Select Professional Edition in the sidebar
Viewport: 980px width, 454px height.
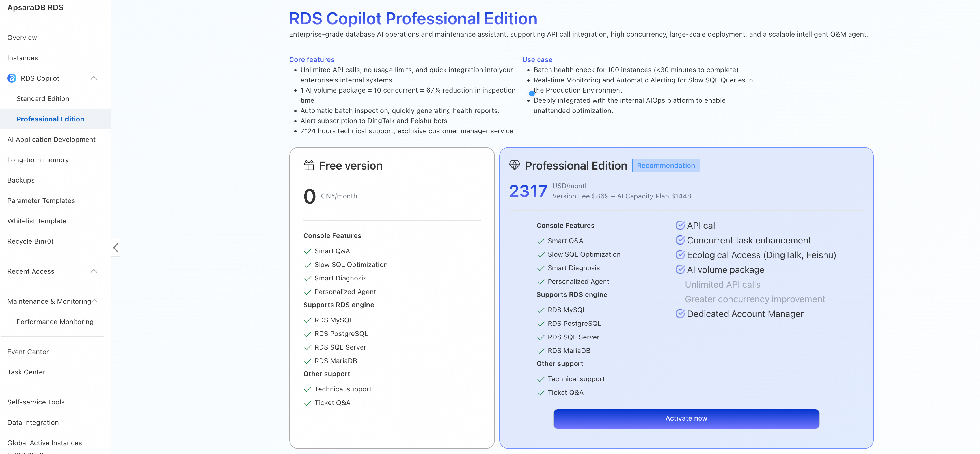coord(50,119)
